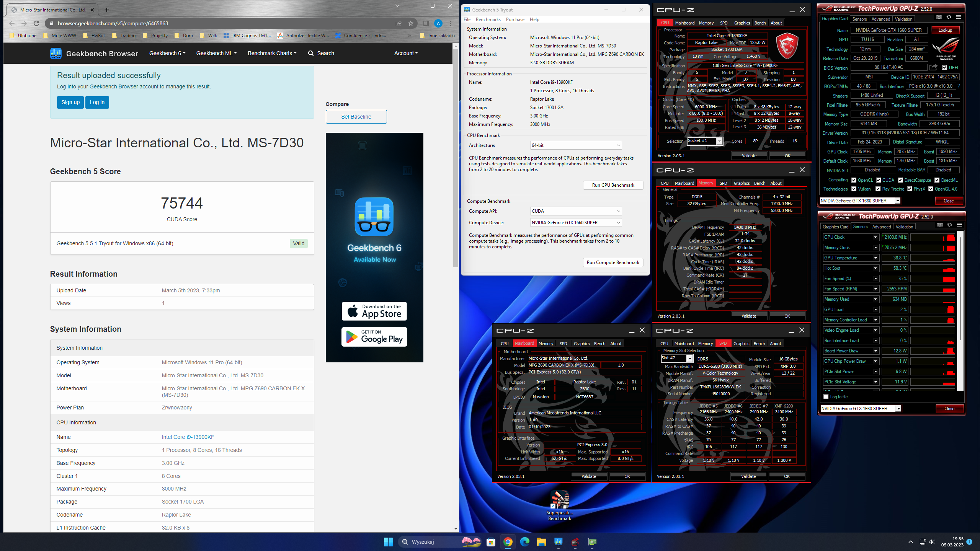Open Compute Device dropdown in Geekbench
Screen dimensions: 980x551
(x=576, y=223)
